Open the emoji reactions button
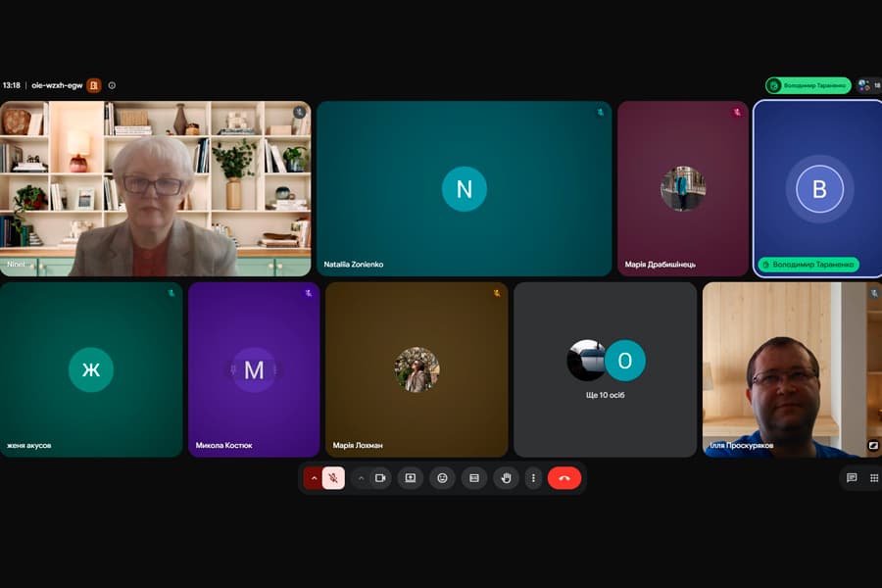The height and width of the screenshot is (588, 882). tap(442, 478)
